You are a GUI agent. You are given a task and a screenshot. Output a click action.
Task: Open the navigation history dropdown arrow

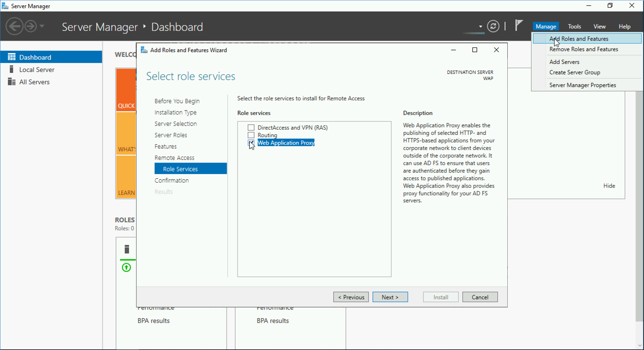point(42,26)
